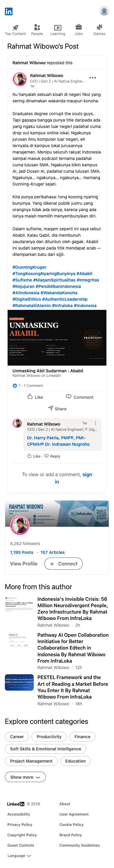The image size is (114, 868).
Task: Open the #DunningKruger hashtag link
Action: (x=29, y=267)
